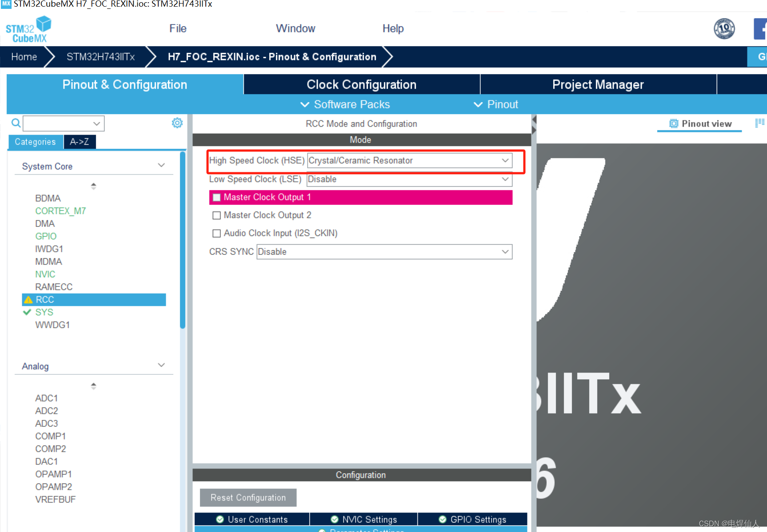
Task: Click the categories list vertical scrollbar
Action: [182, 240]
